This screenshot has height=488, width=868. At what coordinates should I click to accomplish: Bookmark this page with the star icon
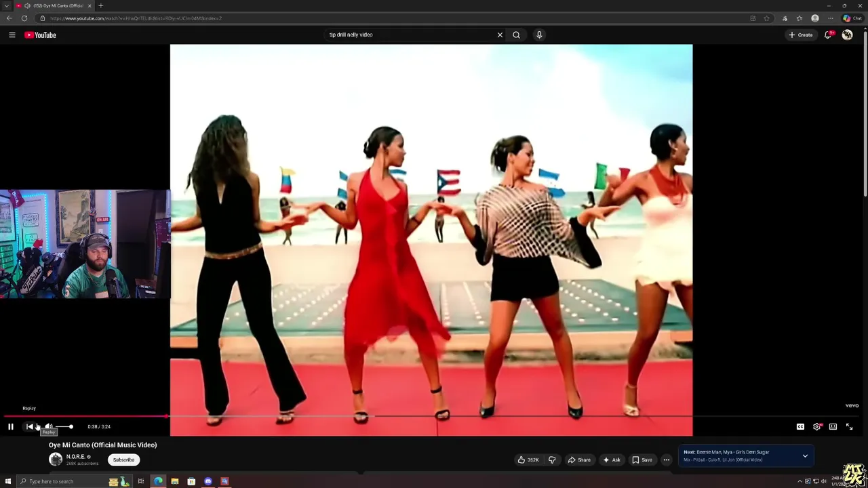click(x=767, y=18)
